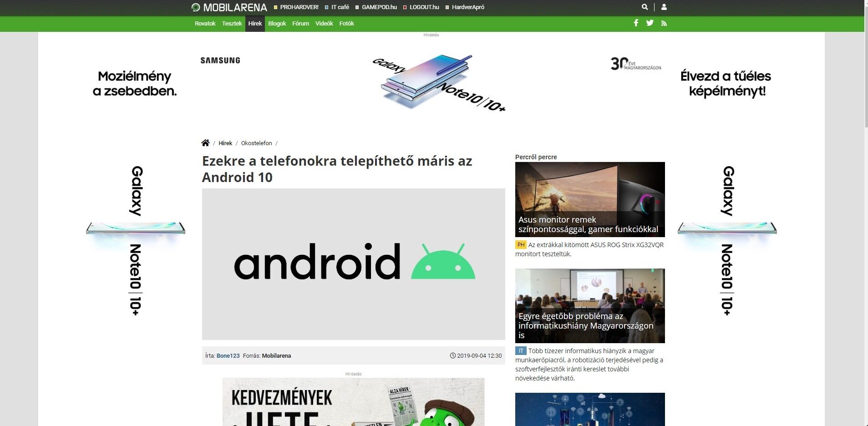Click the clock icon beside the timestamp

pyautogui.click(x=453, y=356)
